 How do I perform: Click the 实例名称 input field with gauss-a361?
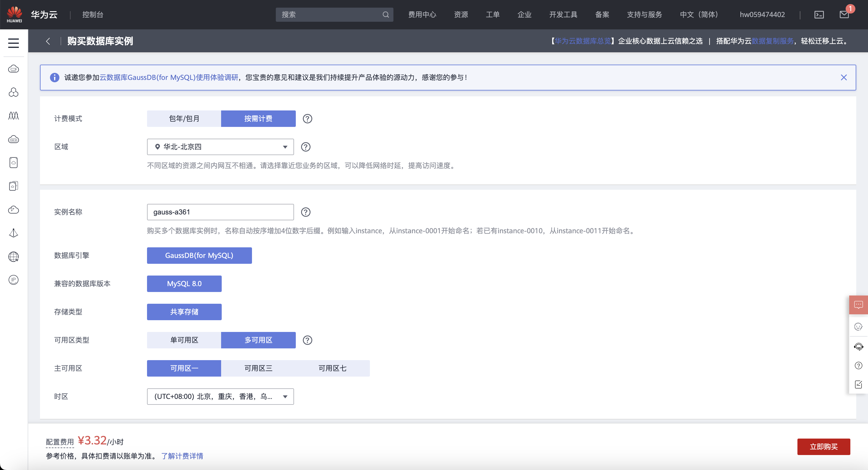coord(220,212)
